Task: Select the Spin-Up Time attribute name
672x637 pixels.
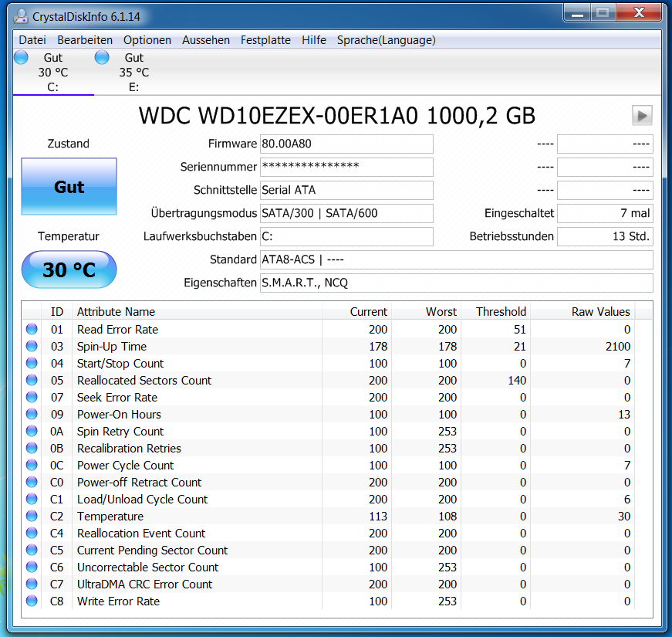Action: point(111,347)
